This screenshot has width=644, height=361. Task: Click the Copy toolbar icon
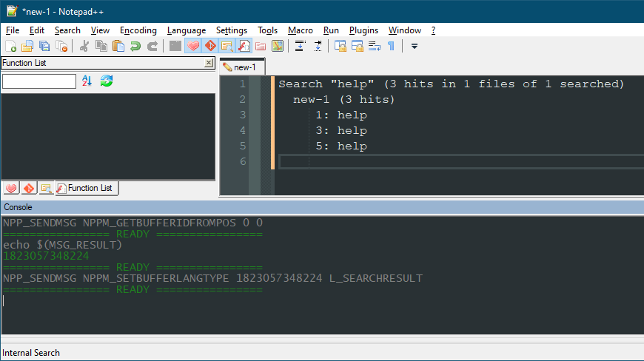(101, 46)
